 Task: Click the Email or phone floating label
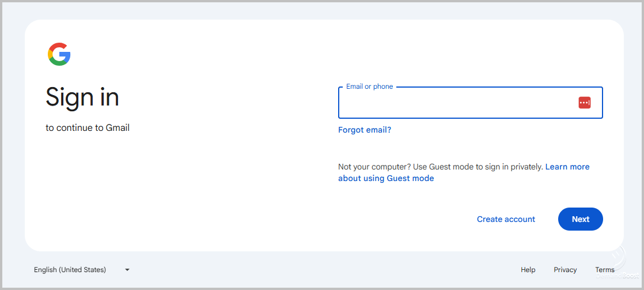pyautogui.click(x=369, y=86)
